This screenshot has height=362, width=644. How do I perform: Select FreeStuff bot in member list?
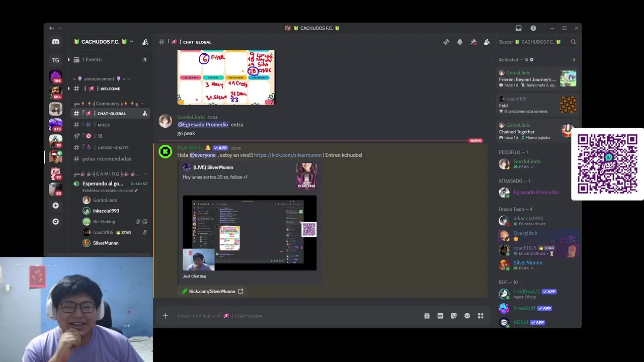(x=537, y=308)
